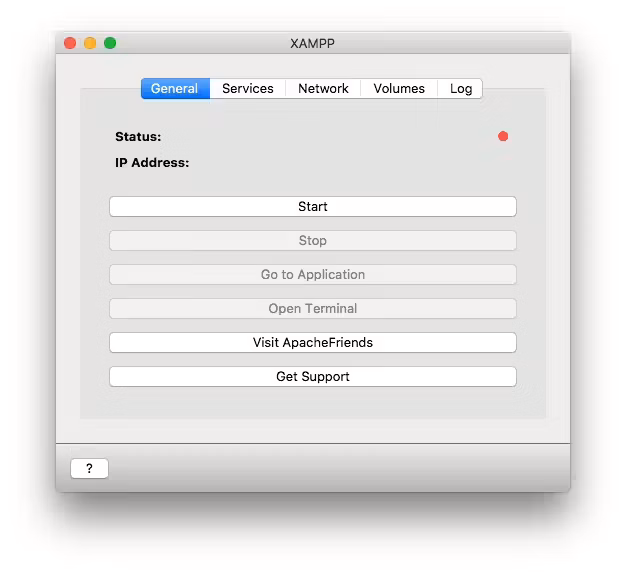Minimize the XAMPP window with yellow button
The image size is (626, 572).
[90, 43]
